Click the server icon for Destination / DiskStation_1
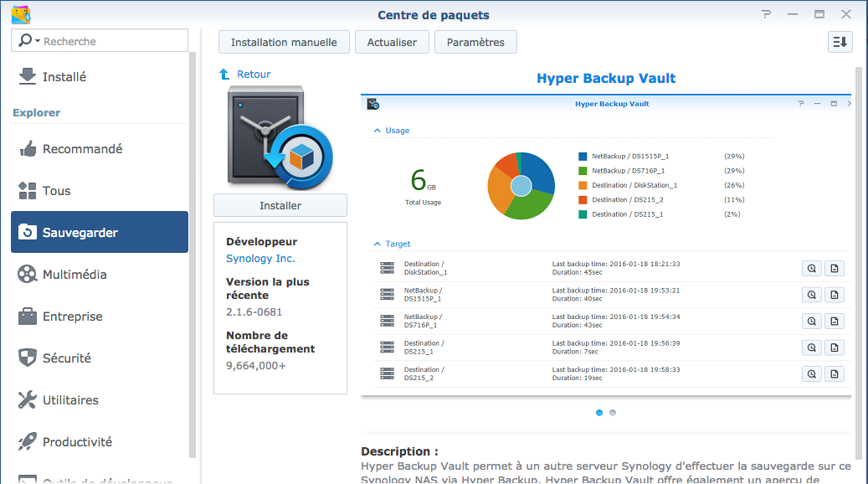The width and height of the screenshot is (868, 484). (387, 268)
